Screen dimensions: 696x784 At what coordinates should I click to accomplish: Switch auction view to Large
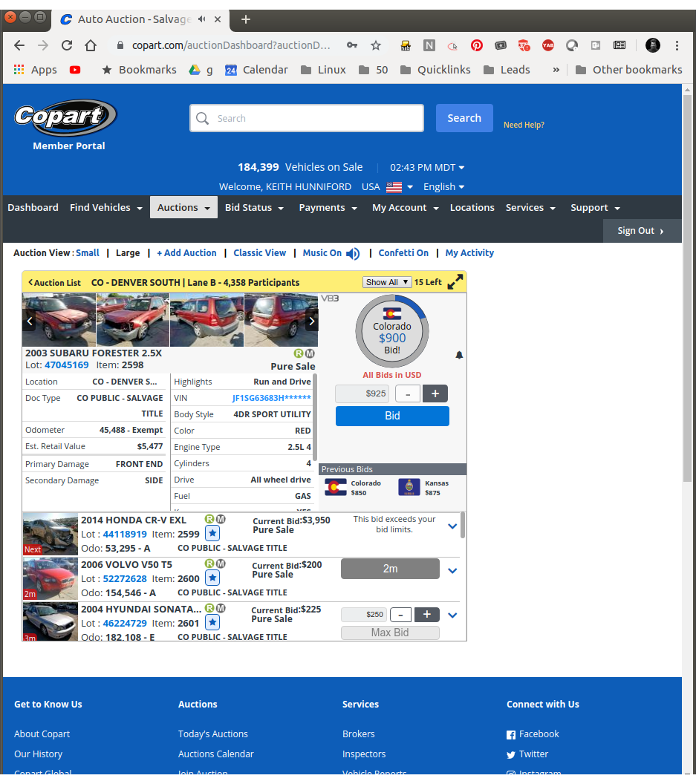pos(128,253)
